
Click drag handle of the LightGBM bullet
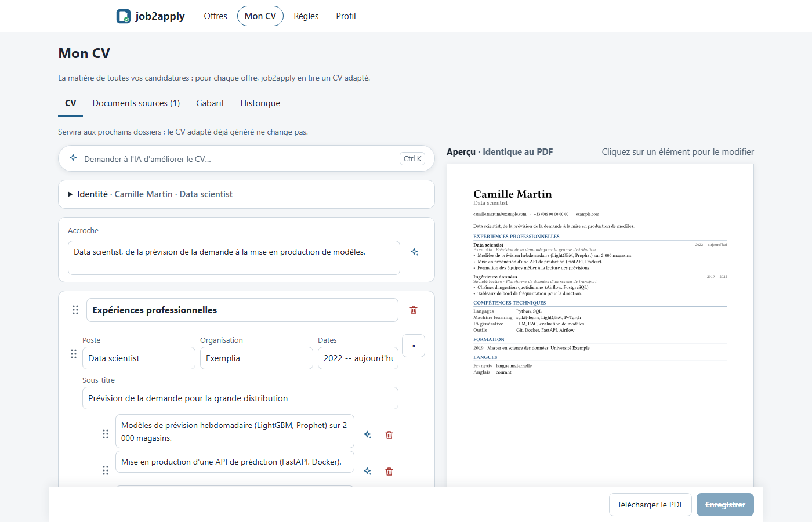(x=106, y=434)
